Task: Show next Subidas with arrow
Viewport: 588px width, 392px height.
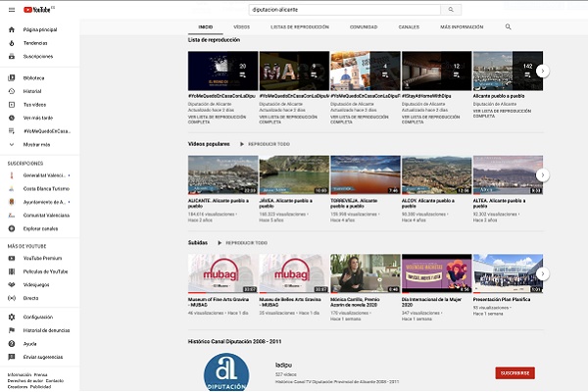Action: [x=543, y=273]
